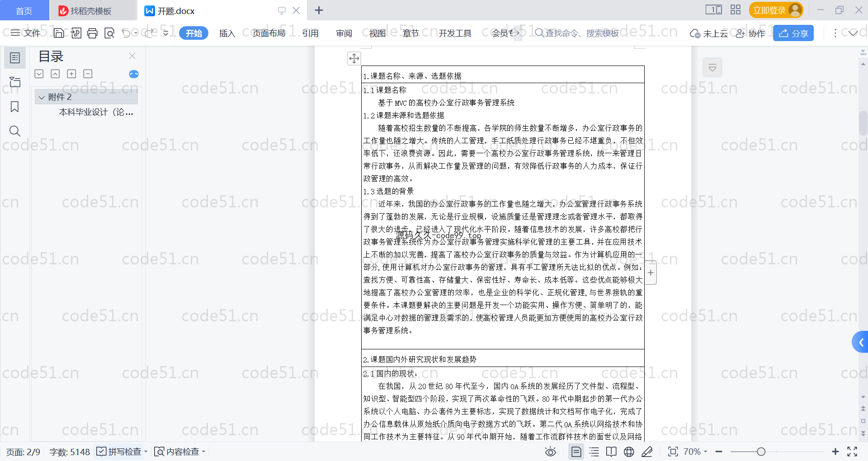Click the Redo arrow icon
The width and height of the screenshot is (868, 461).
click(149, 33)
